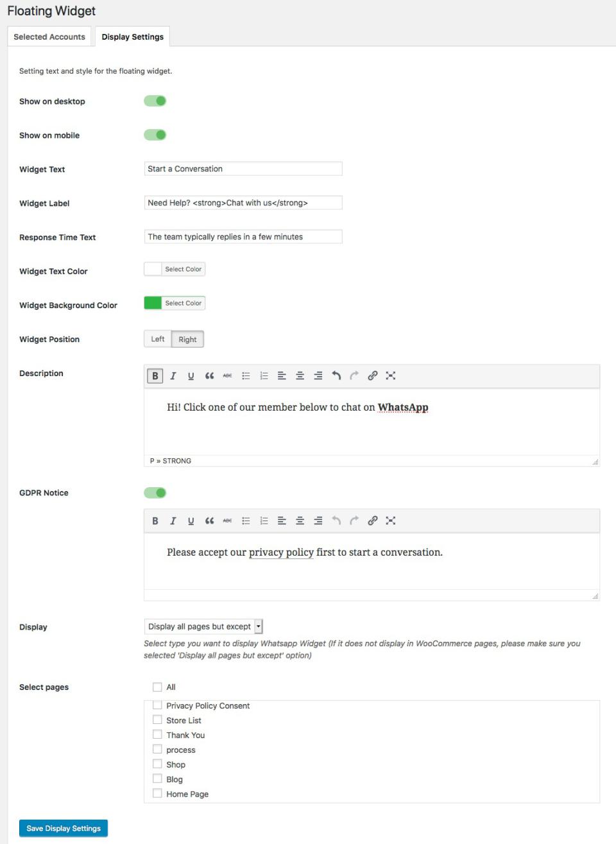This screenshot has height=844, width=616.
Task: Click Save Display Settings button
Action: 64,829
